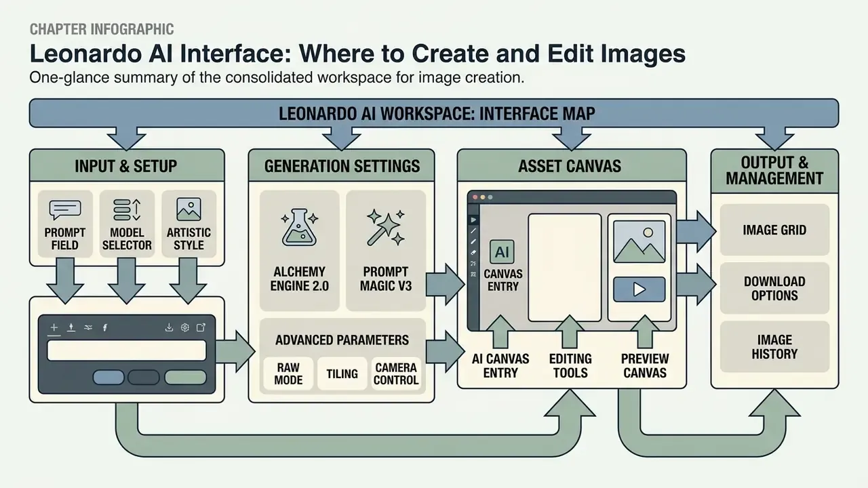This screenshot has height=488, width=868.
Task: Click the Input & Setup header
Action: pyautogui.click(x=127, y=165)
